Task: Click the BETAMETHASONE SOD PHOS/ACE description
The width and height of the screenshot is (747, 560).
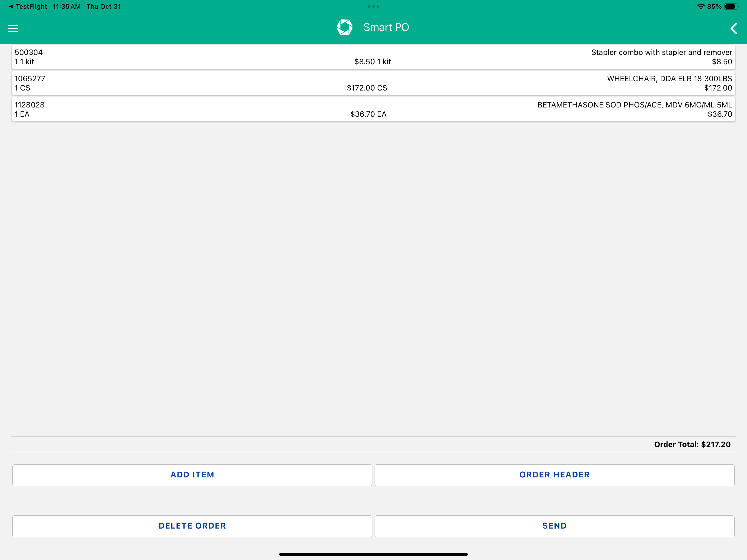Action: click(635, 105)
